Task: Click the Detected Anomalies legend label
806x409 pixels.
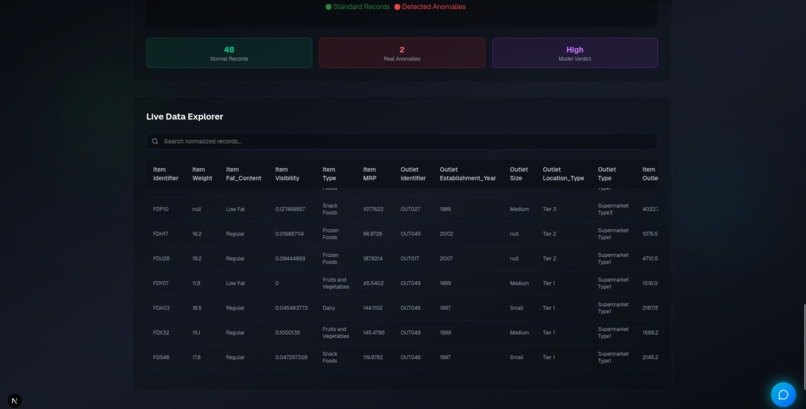Action: coord(433,7)
